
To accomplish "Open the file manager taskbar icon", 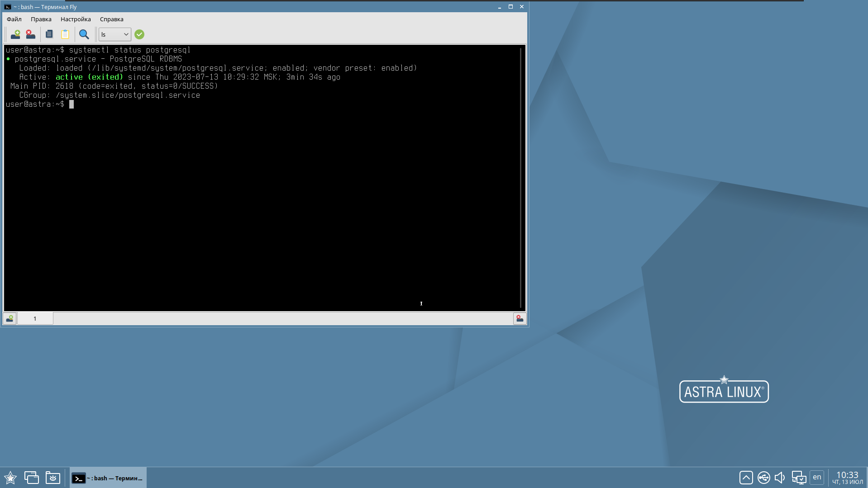I will click(53, 478).
